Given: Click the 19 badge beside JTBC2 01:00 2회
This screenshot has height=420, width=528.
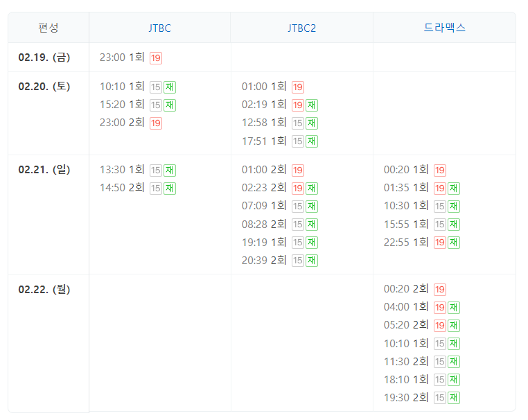Looking at the screenshot, I should click(298, 170).
